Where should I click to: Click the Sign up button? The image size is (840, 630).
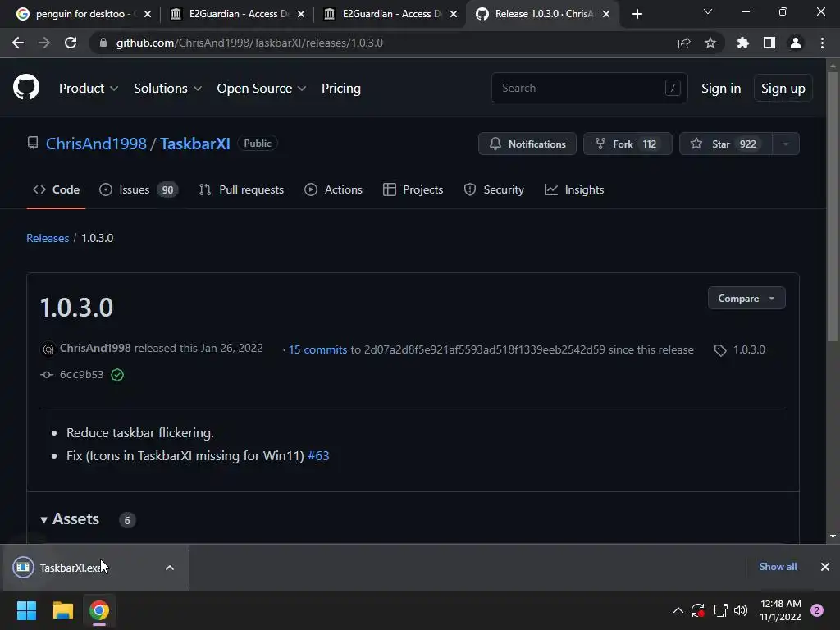click(x=783, y=89)
